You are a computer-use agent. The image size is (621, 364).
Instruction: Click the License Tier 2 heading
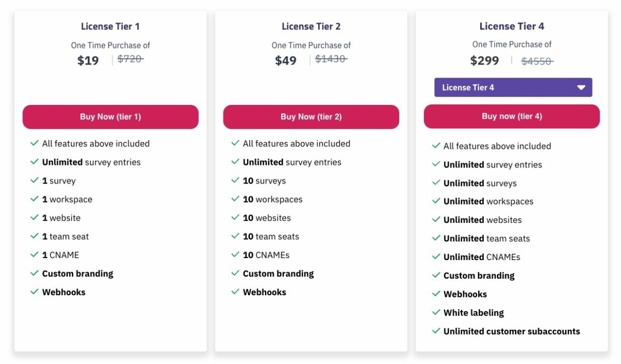[311, 26]
